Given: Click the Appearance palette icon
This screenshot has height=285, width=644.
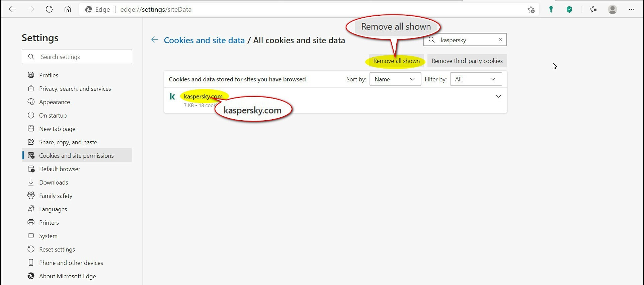Looking at the screenshot, I should coord(31,102).
